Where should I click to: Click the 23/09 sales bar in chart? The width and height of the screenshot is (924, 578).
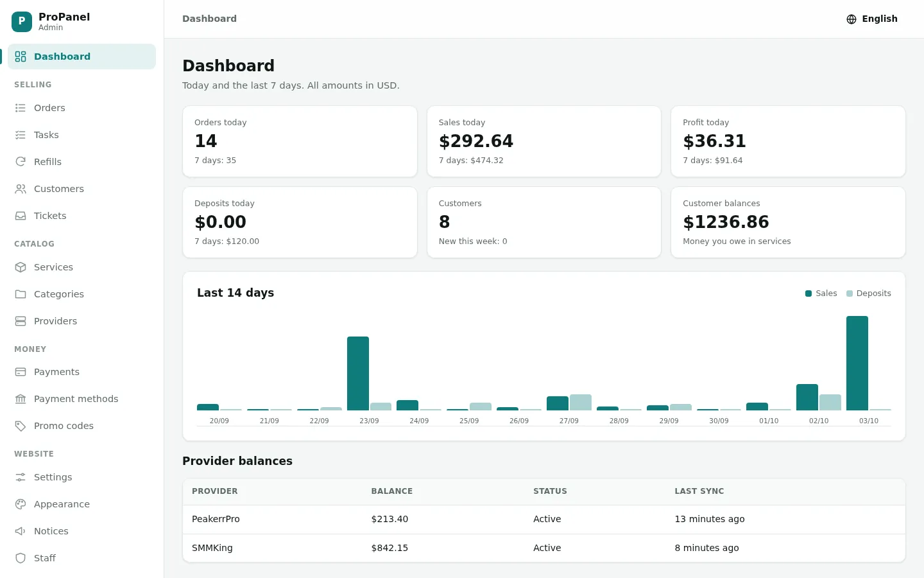pos(358,373)
